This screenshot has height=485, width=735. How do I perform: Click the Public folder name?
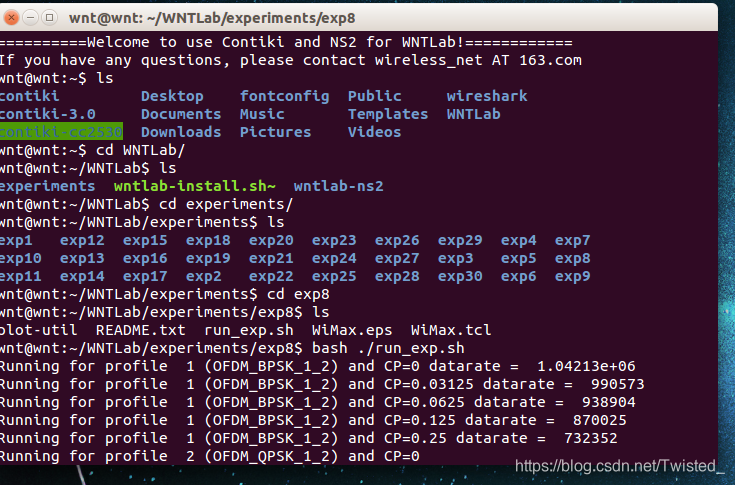pos(375,96)
